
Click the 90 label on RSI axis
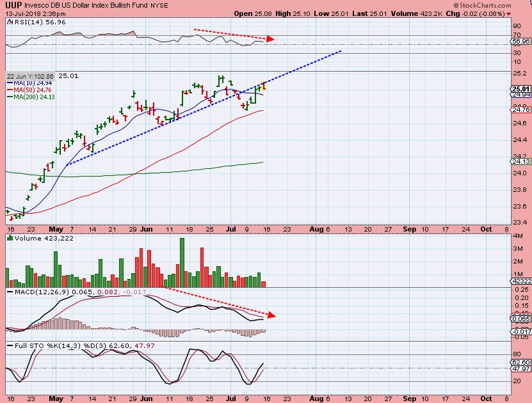[517, 26]
